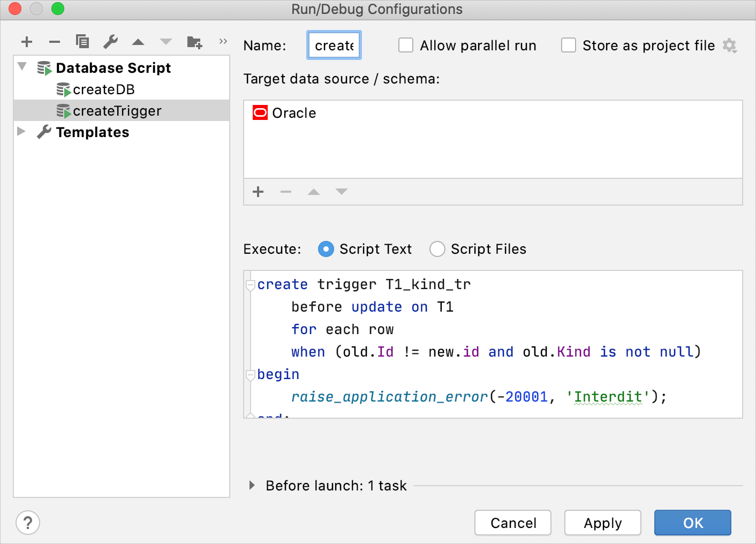
Task: Select Script Text radio option
Action: coord(326,249)
